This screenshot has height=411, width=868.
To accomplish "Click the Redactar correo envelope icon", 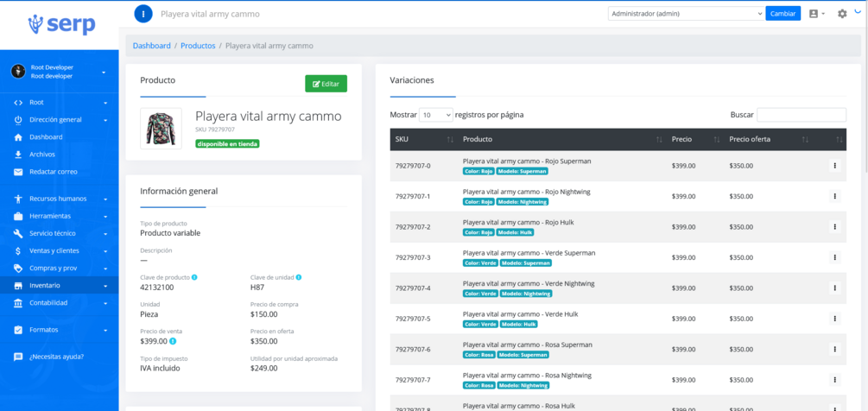I will [18, 172].
